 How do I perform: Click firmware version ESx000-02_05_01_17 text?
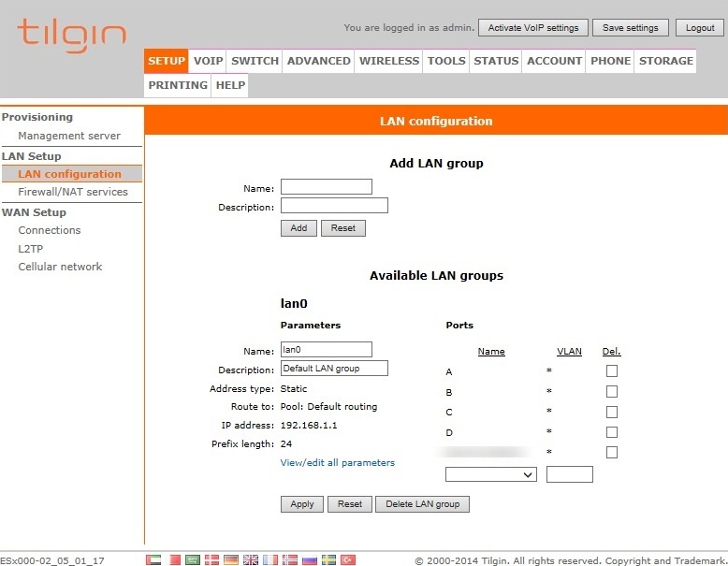coord(52,560)
